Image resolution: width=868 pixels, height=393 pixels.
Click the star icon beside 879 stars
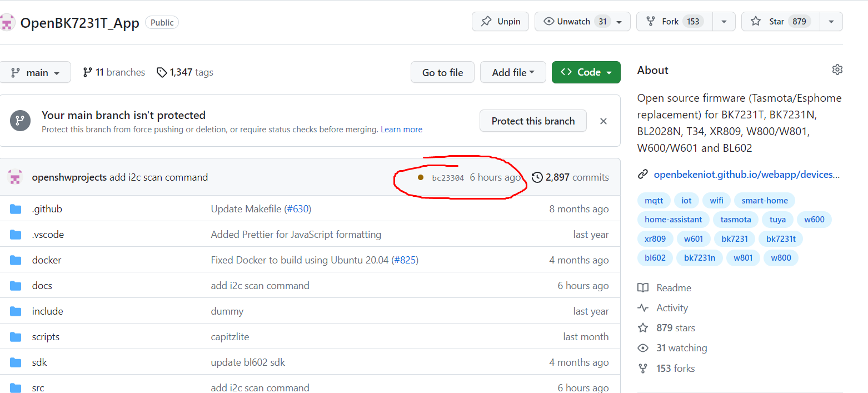pyautogui.click(x=643, y=328)
